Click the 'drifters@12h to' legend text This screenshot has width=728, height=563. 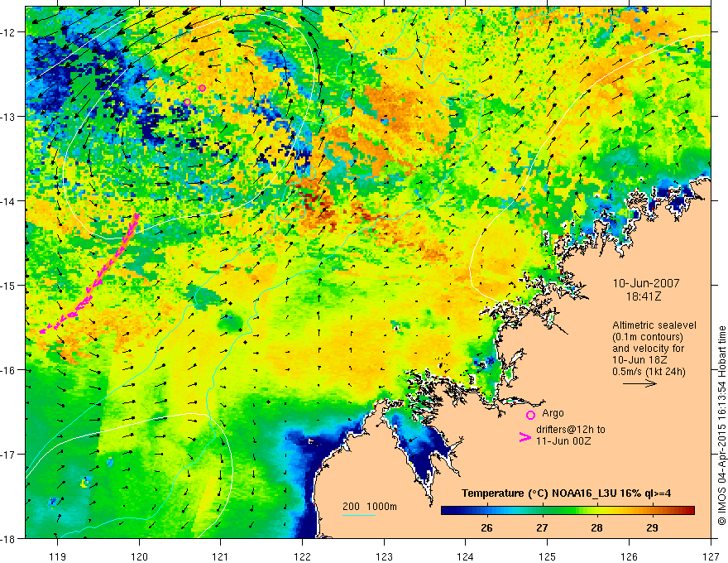(x=571, y=430)
